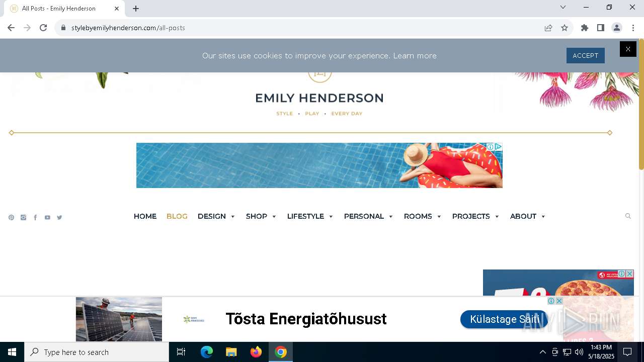Open Windows Start menu
644x362 pixels.
click(12, 352)
